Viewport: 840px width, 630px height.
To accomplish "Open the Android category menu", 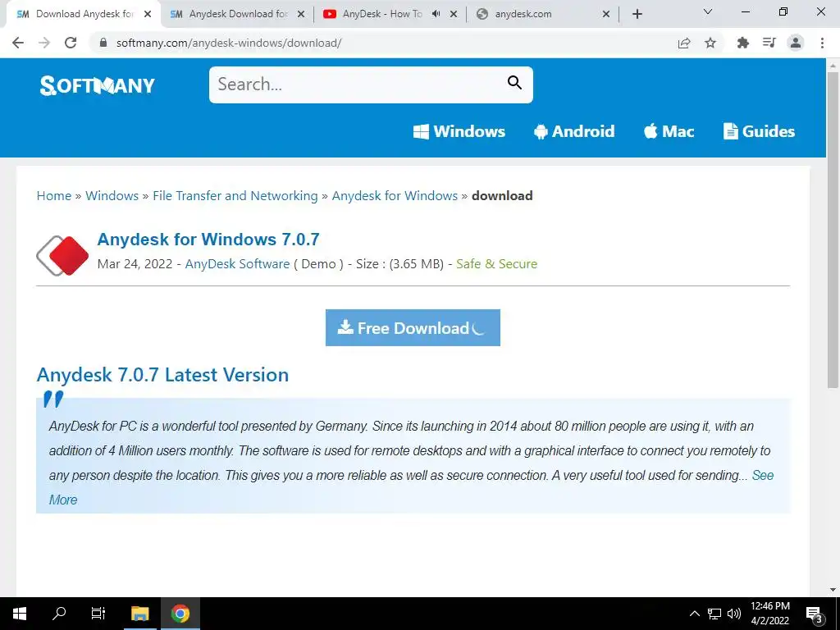I will tap(574, 131).
